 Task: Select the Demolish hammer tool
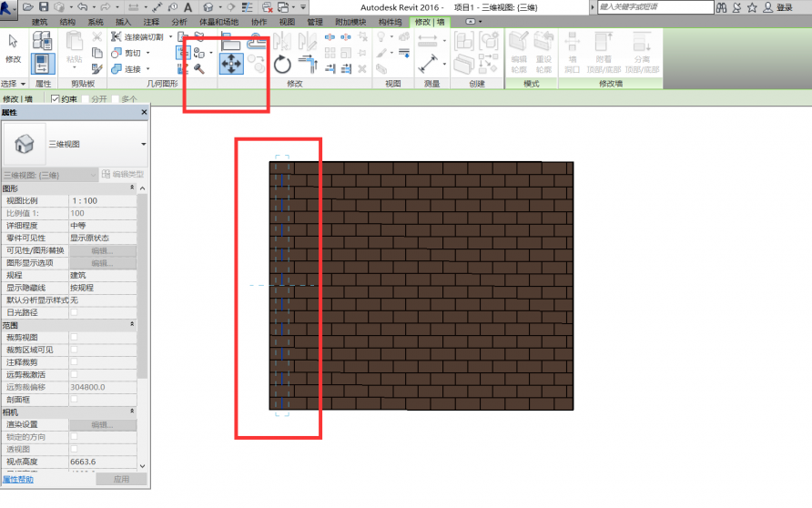(198, 68)
